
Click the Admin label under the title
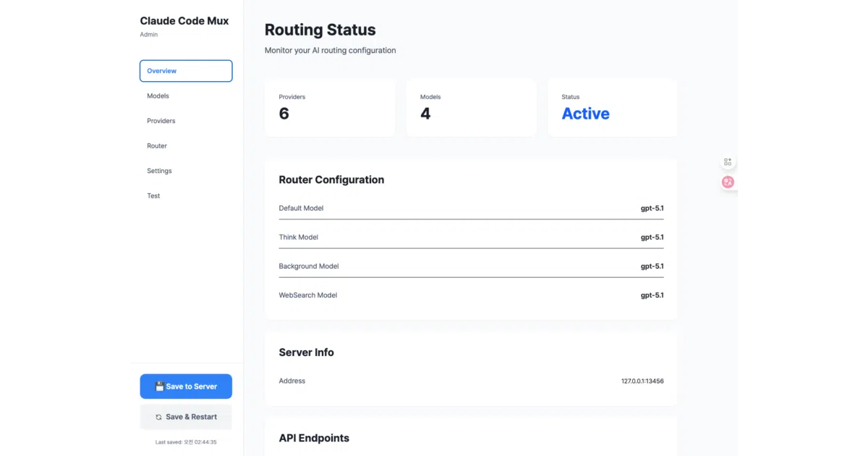coord(148,35)
